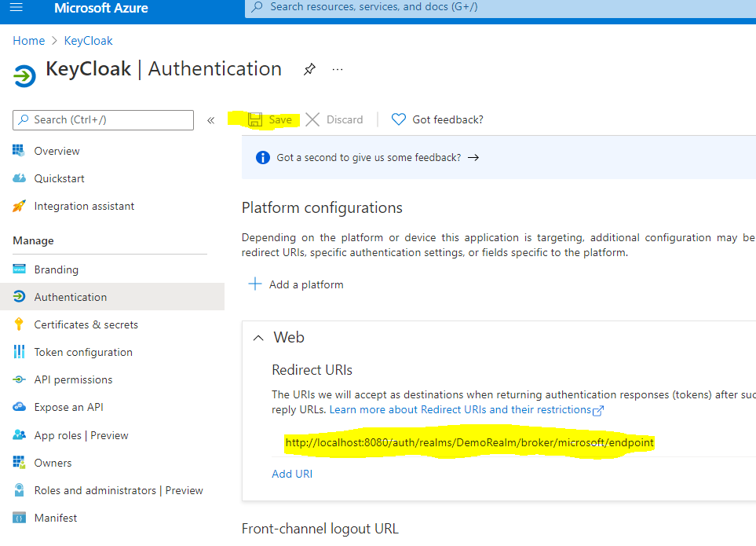Pin the KeyCloak Authentication blade
The height and width of the screenshot is (546, 756).
coord(309,69)
